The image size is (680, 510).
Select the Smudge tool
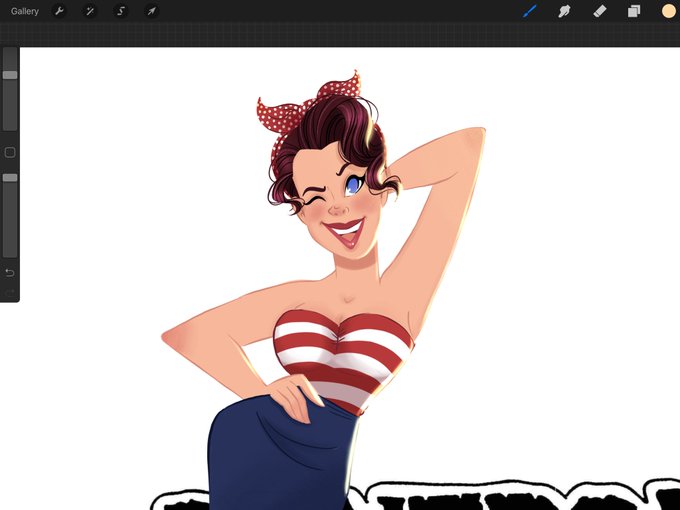click(564, 11)
